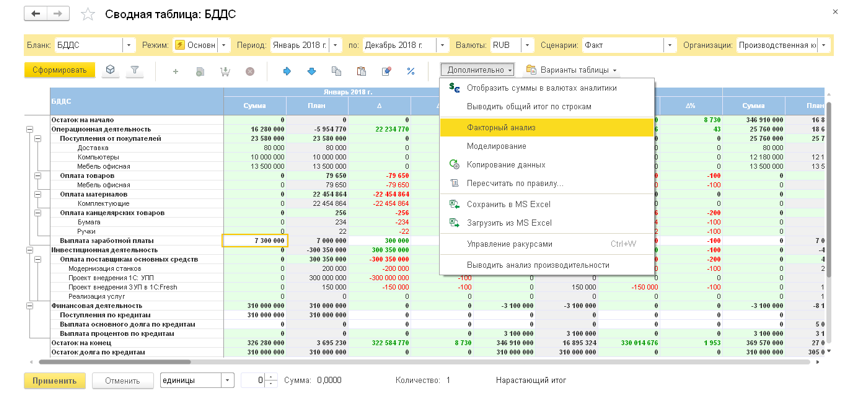Viewport: 860px width, 396px height.
Task: Collapse the Оплата материалов group
Action: tap(38, 194)
